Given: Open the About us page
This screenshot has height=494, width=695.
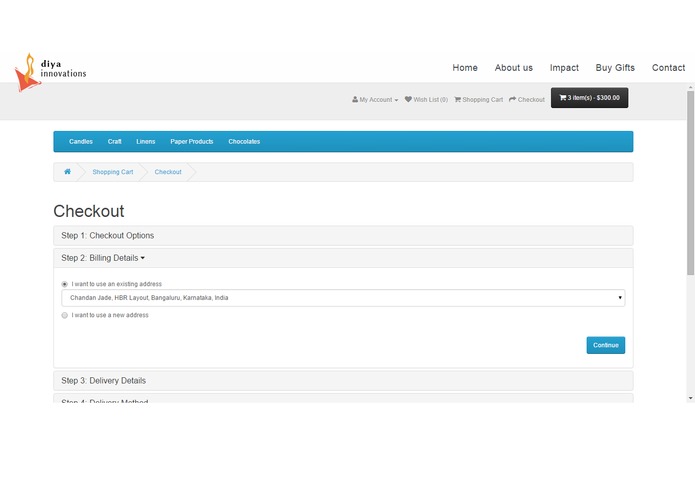Looking at the screenshot, I should point(514,68).
